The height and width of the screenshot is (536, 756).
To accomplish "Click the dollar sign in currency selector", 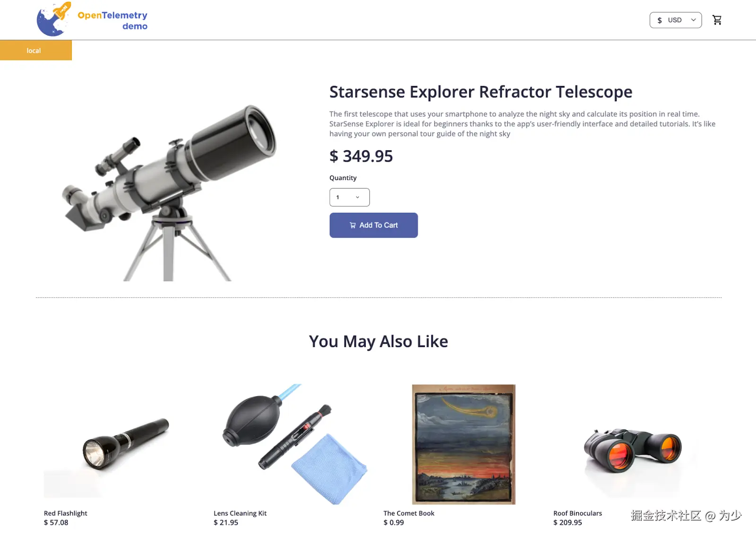I will pos(660,20).
